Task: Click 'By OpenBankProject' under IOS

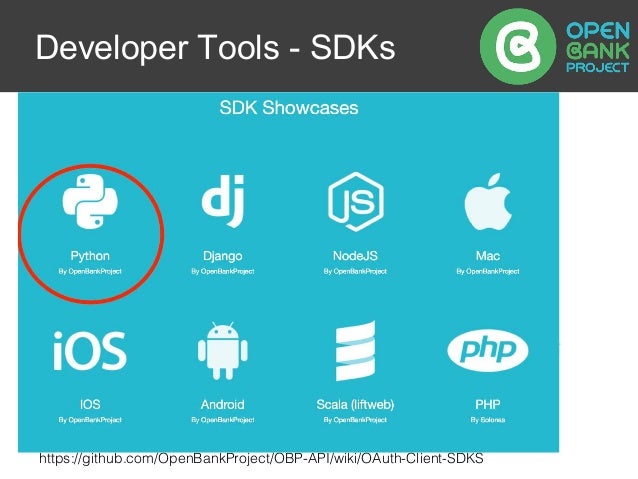Action: pyautogui.click(x=90, y=420)
